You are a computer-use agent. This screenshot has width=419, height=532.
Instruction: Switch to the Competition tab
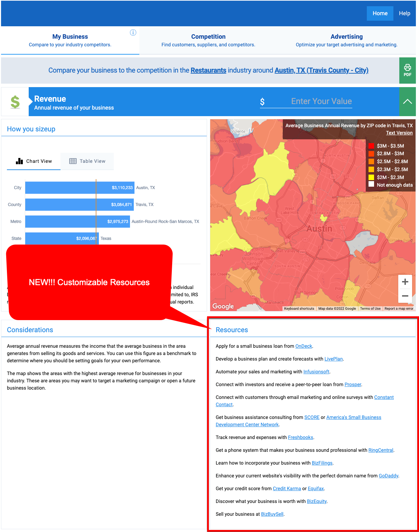pos(208,40)
